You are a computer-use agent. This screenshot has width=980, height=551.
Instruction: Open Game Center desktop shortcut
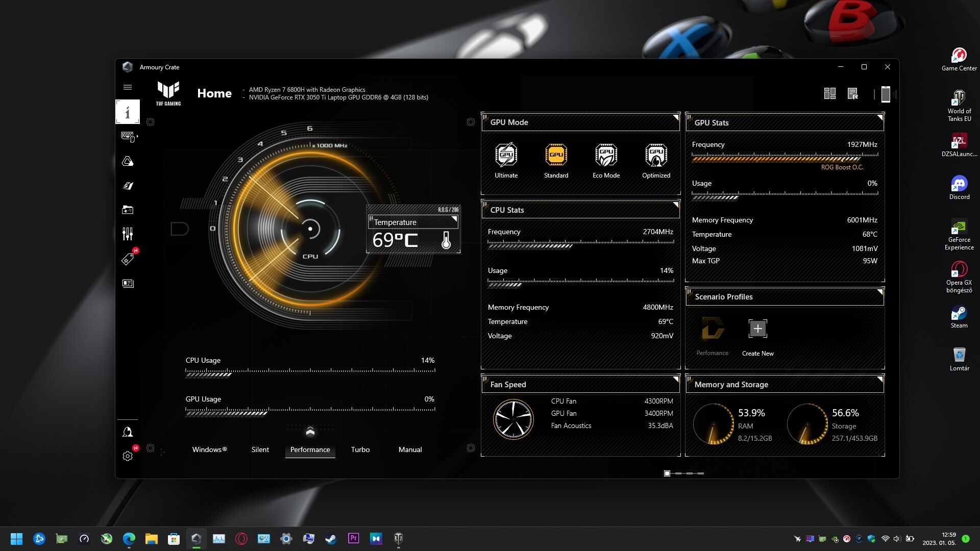(959, 59)
